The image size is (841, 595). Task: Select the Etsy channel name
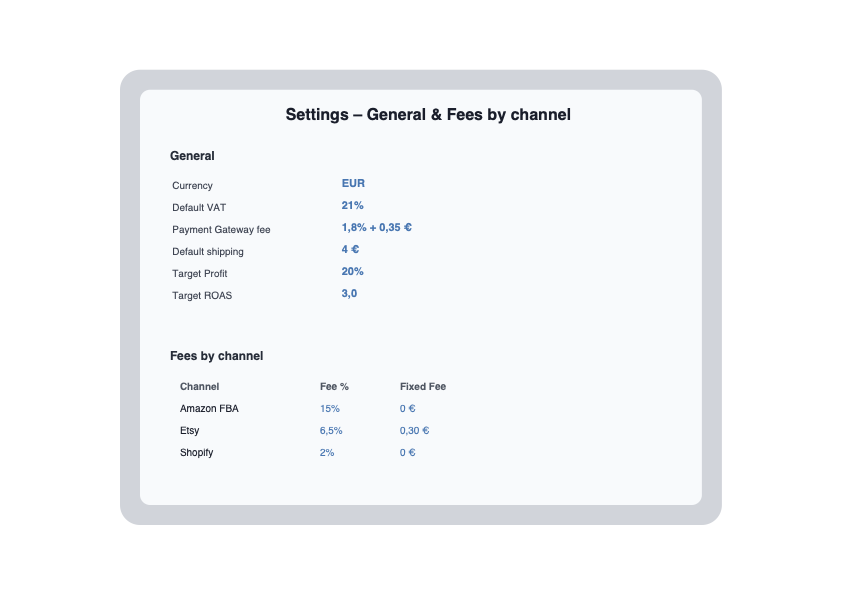pos(189,431)
